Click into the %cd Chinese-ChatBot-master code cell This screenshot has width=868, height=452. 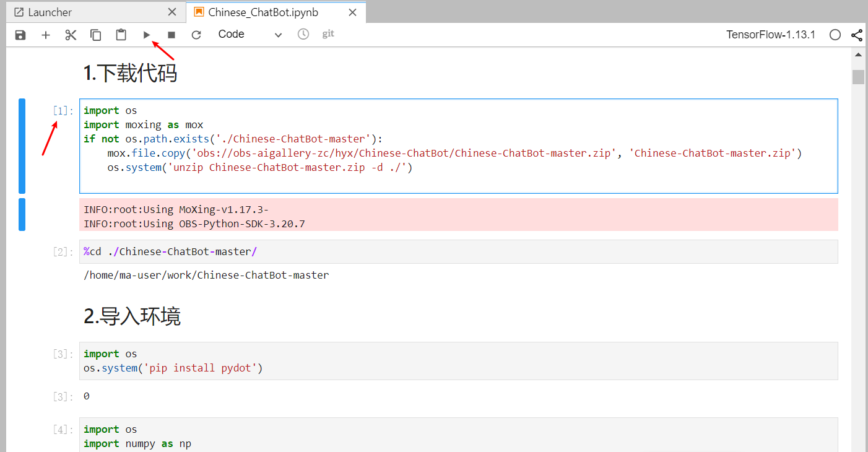pyautogui.click(x=458, y=252)
